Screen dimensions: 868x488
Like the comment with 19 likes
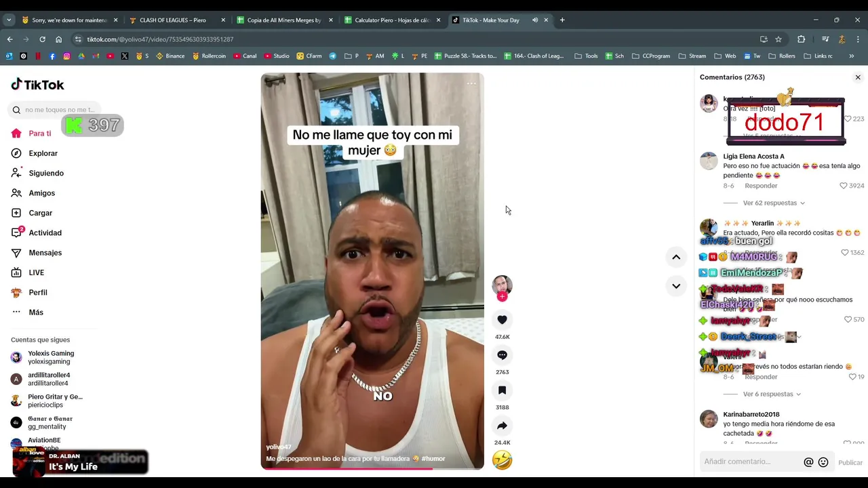(x=852, y=377)
